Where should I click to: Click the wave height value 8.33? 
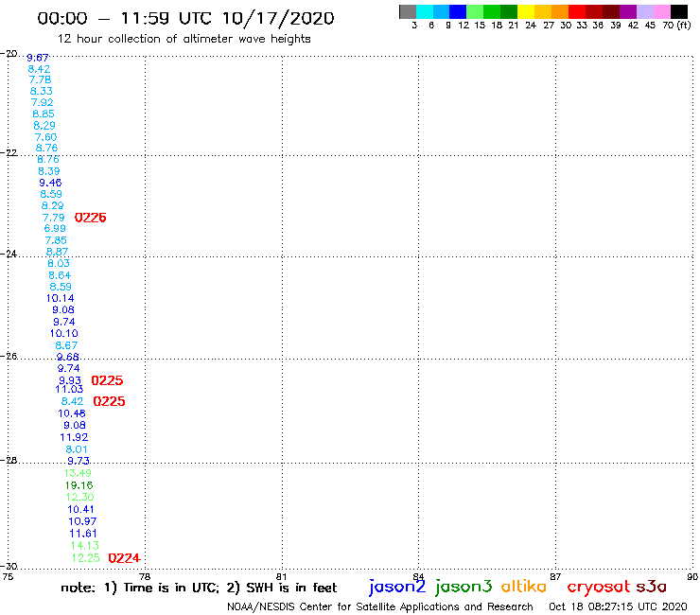coord(42,91)
